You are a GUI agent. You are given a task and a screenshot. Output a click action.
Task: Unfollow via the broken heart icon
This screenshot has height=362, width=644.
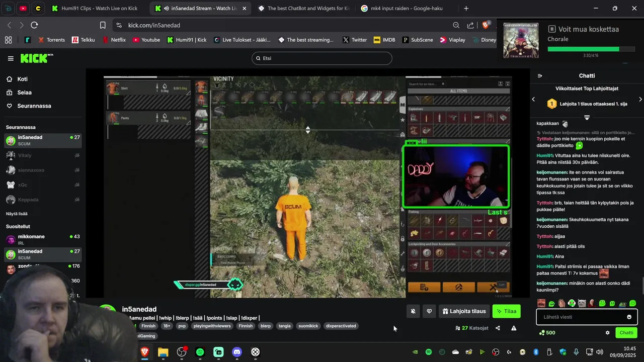click(429, 311)
